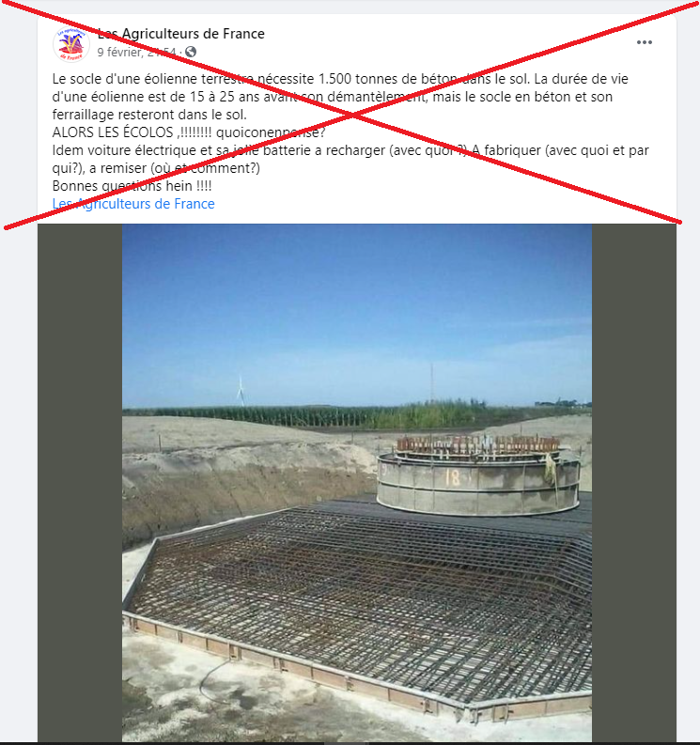Image resolution: width=700 pixels, height=745 pixels.
Task: Open the post options three-dot menu
Action: click(644, 42)
